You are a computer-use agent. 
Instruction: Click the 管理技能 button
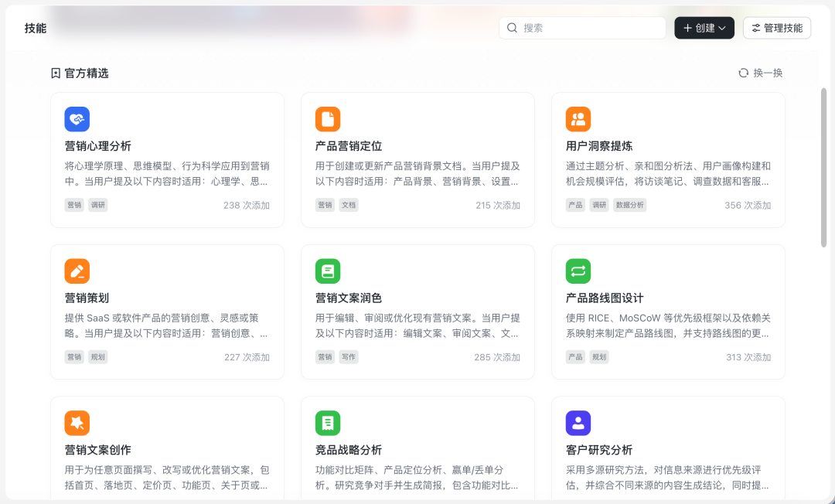[x=776, y=27]
